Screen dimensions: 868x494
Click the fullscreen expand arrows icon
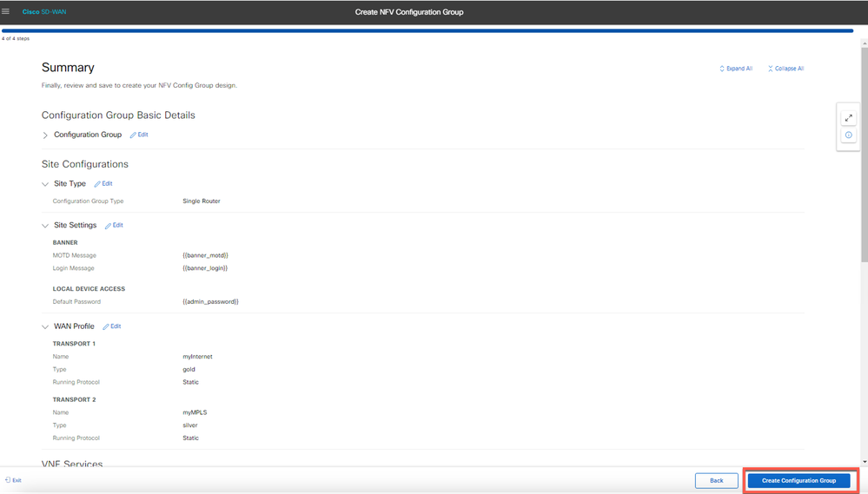(849, 118)
